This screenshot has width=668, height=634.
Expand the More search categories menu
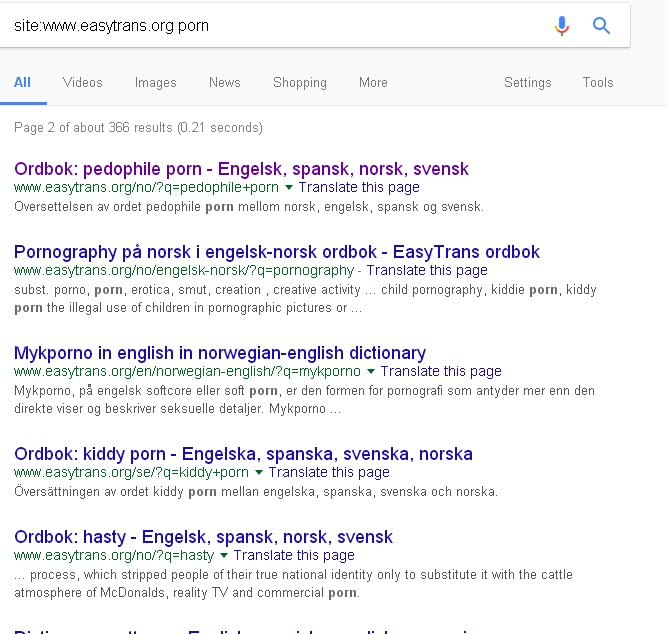click(x=373, y=82)
